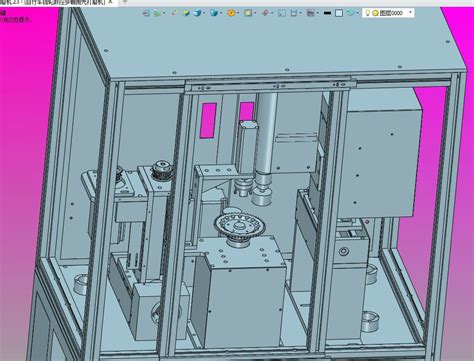Click the red section tool icon
474x361 pixels.
(265, 13)
